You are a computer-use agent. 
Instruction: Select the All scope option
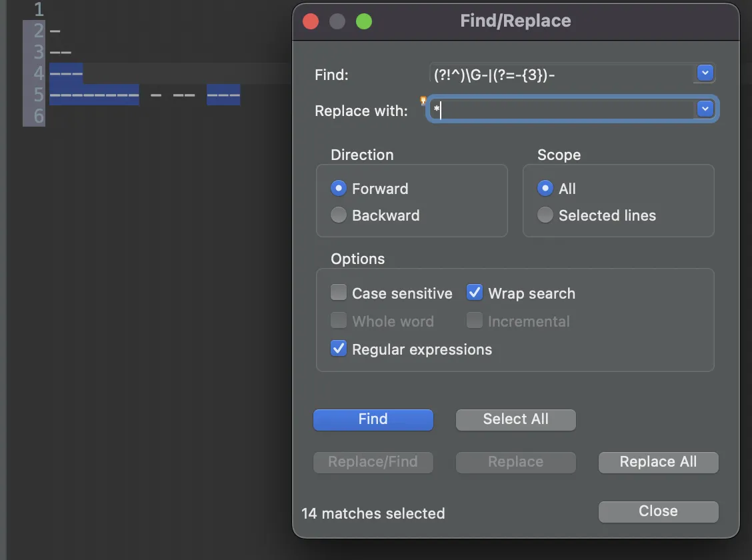pyautogui.click(x=545, y=189)
